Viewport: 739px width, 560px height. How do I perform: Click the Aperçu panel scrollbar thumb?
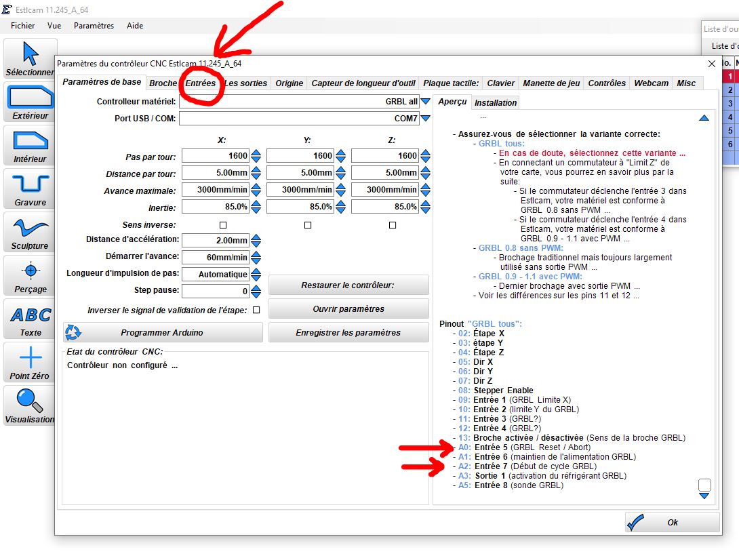point(704,485)
